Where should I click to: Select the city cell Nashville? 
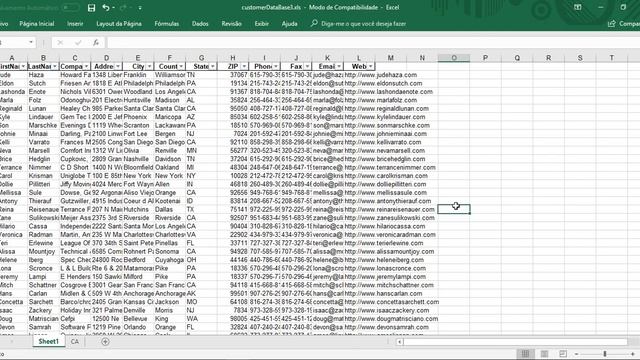pyautogui.click(x=138, y=159)
